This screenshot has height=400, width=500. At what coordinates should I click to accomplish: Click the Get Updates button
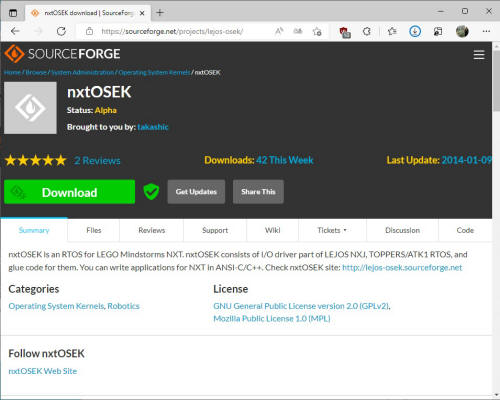196,192
